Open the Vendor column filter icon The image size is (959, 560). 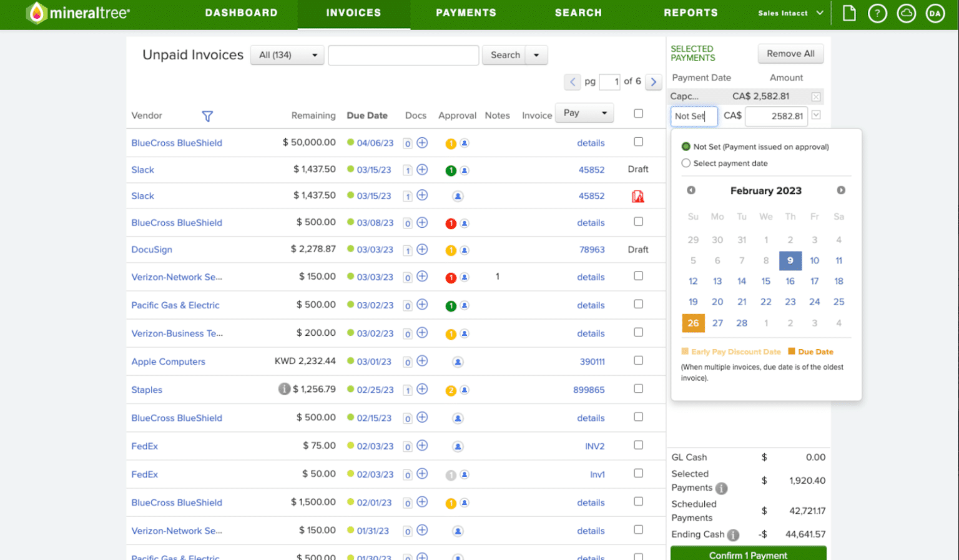[207, 116]
